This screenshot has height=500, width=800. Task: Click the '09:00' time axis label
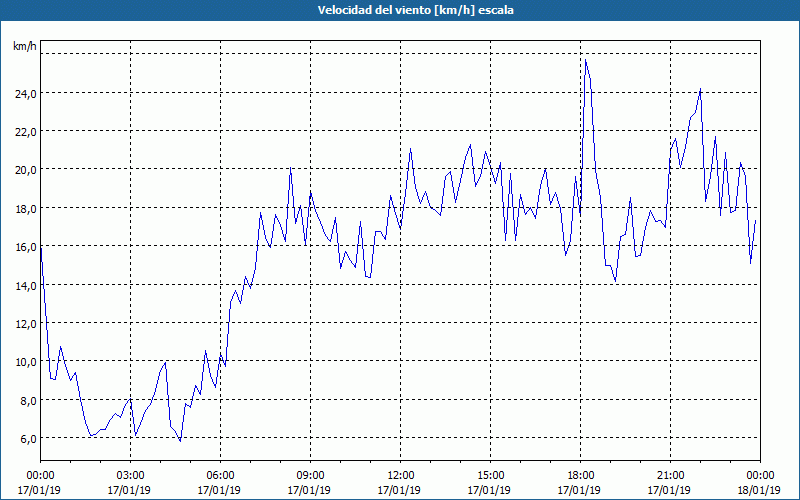[x=310, y=476]
